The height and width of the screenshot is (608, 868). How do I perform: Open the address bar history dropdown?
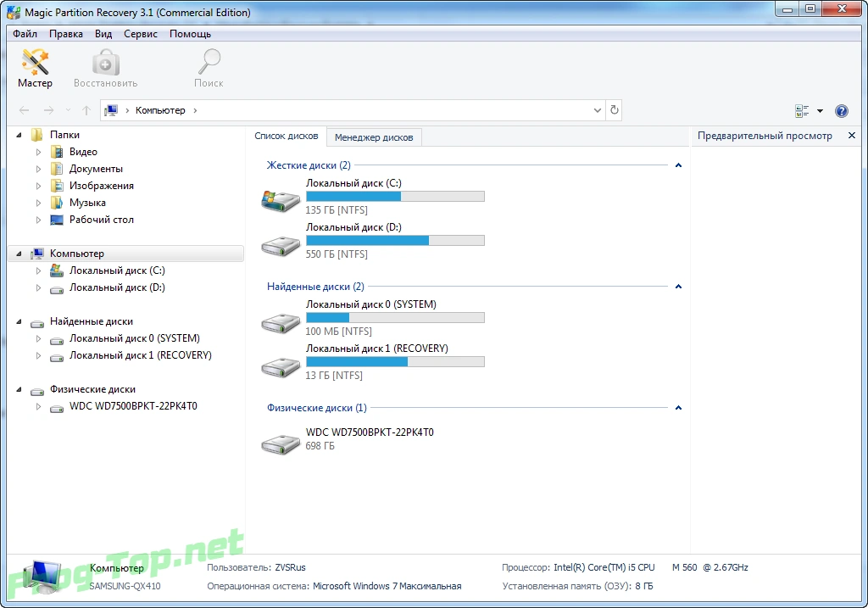[x=598, y=110]
